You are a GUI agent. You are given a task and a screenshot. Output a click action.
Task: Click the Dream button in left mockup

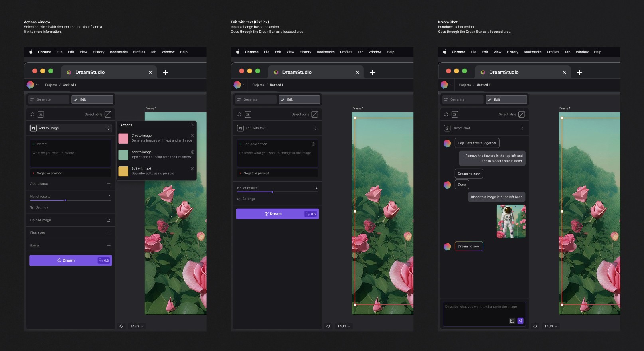click(71, 260)
